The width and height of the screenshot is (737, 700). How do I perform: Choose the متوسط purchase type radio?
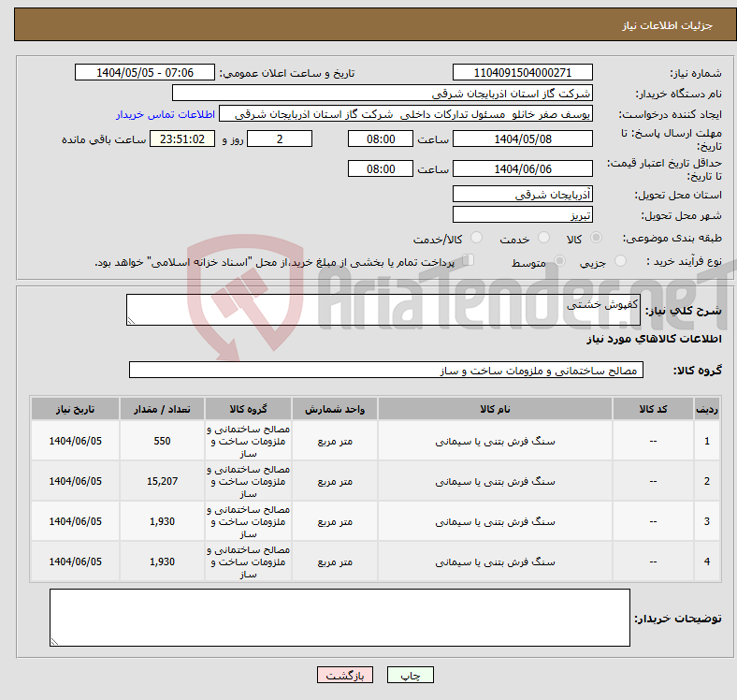(557, 263)
